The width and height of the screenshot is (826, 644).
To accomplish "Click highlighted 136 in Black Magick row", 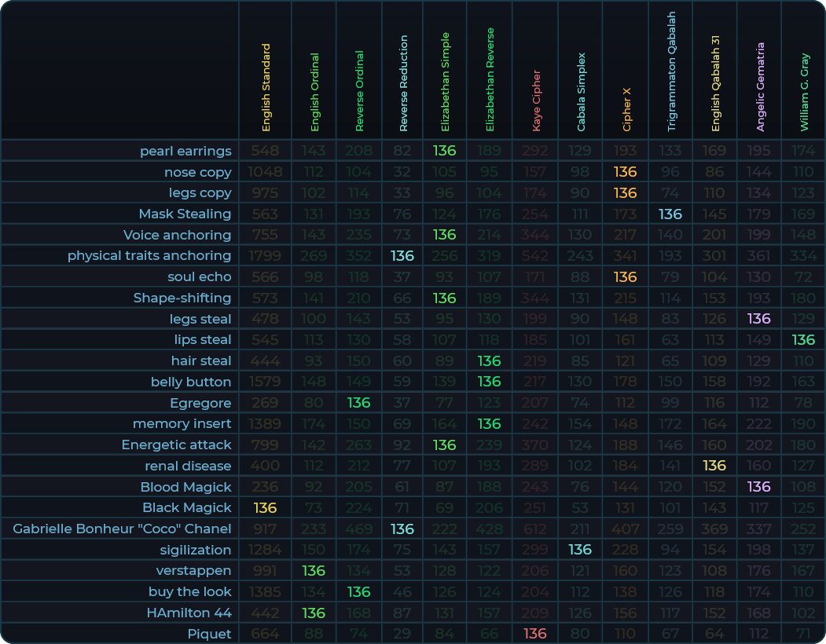I will (x=264, y=507).
